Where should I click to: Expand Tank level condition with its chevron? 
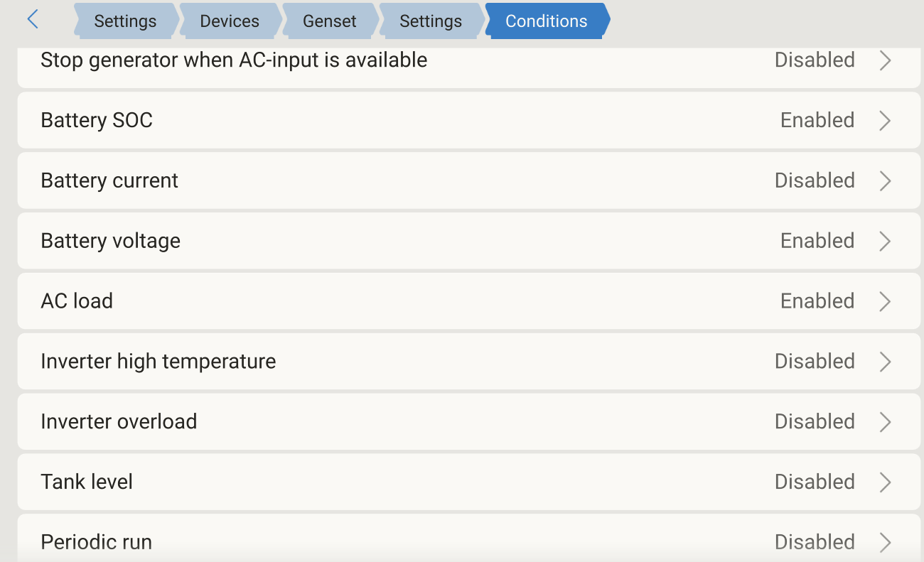[885, 482]
